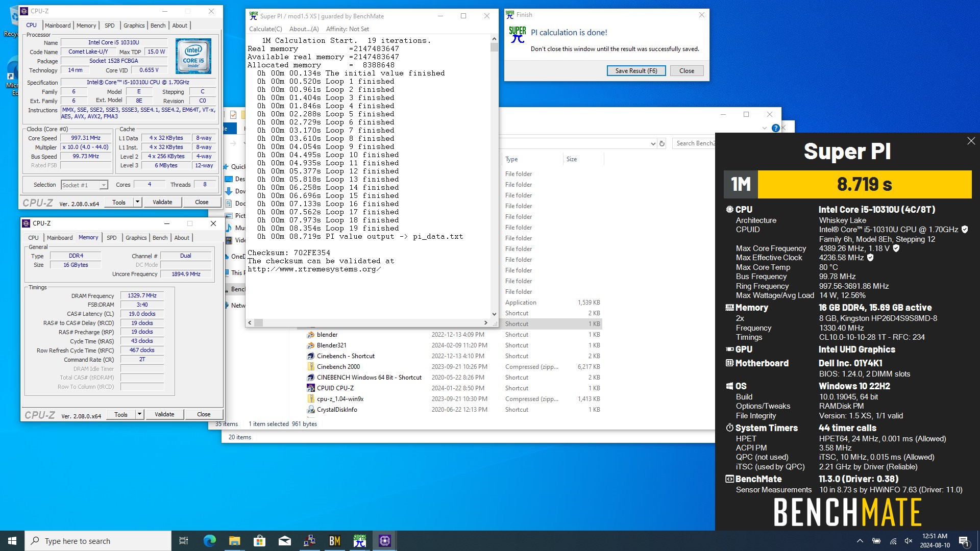Image resolution: width=980 pixels, height=551 pixels.
Task: Click the Type here to search box
Action: (x=98, y=541)
